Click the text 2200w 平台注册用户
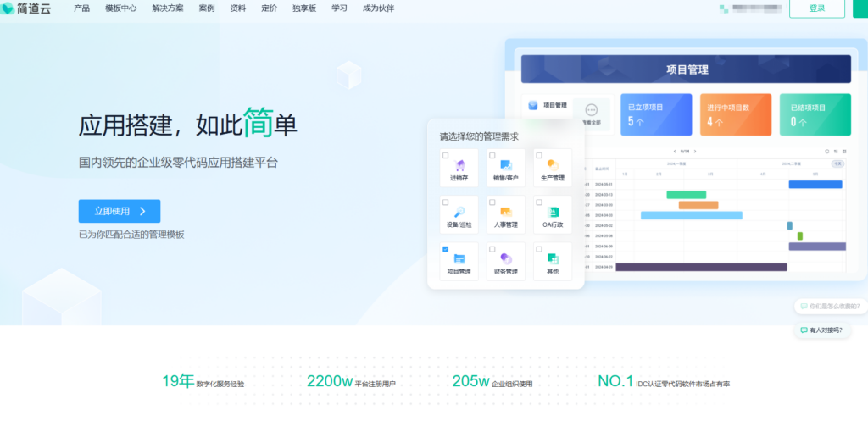The height and width of the screenshot is (421, 868). click(351, 382)
